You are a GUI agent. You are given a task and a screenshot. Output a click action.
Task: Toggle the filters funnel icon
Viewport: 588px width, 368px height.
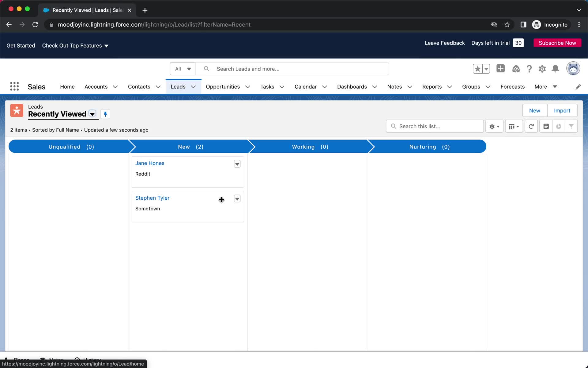571,126
